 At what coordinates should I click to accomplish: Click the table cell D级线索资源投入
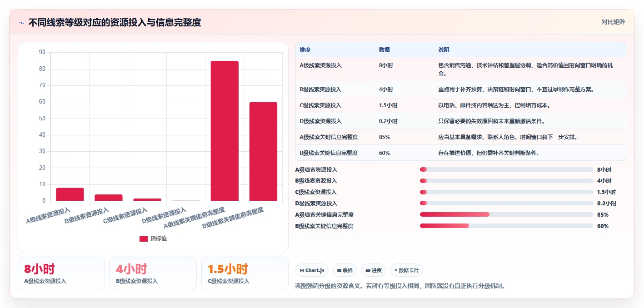[x=320, y=121]
